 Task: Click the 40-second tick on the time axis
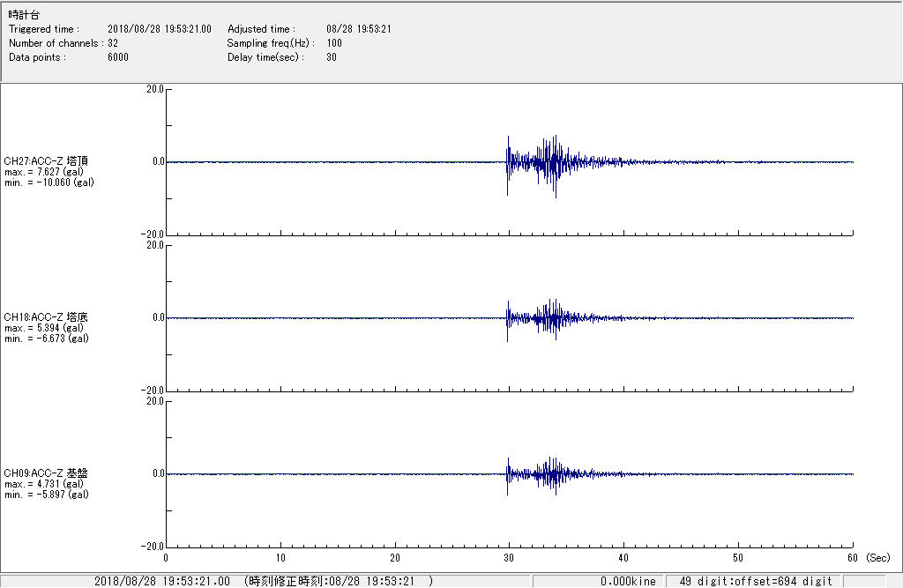[x=623, y=557]
